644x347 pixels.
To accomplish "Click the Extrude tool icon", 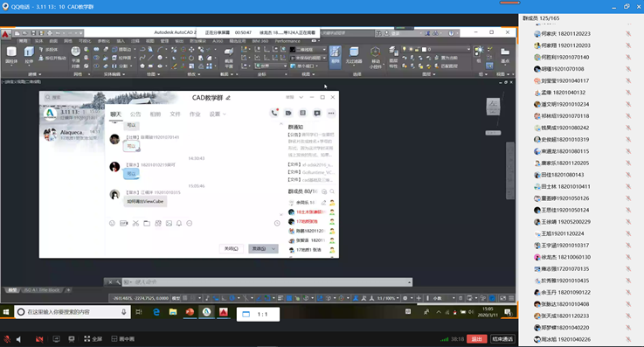I will [x=29, y=54].
